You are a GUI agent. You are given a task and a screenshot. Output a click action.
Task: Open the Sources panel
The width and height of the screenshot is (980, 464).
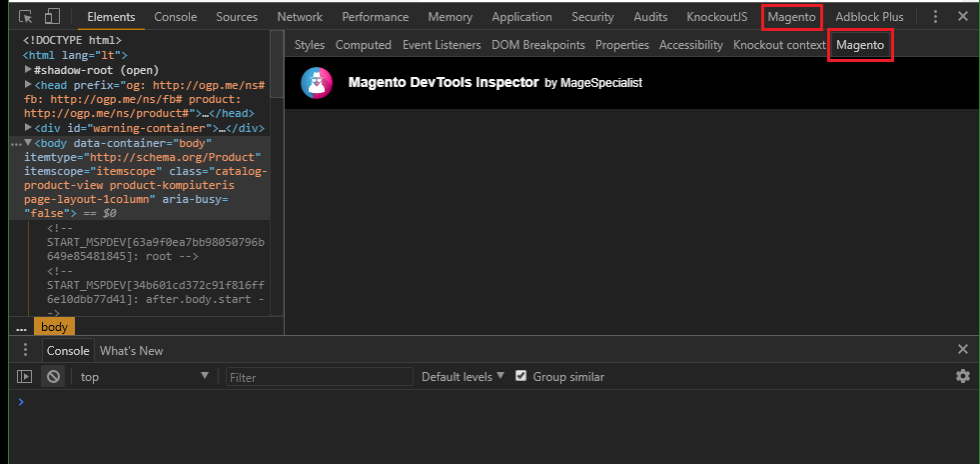pyautogui.click(x=237, y=17)
